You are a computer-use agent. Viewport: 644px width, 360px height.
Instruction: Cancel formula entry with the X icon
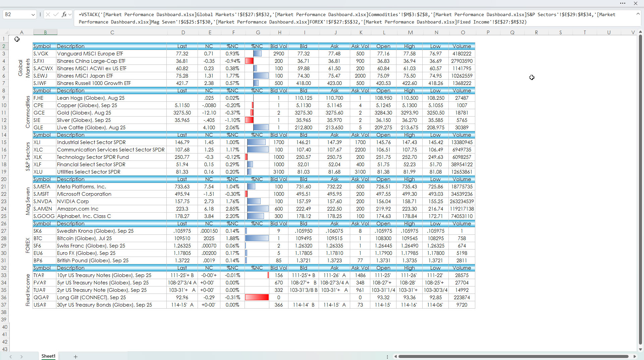(48, 14)
